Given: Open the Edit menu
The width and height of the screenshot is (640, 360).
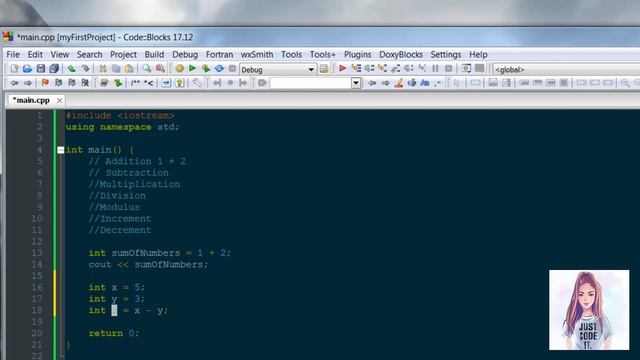Looking at the screenshot, I should click(35, 54).
